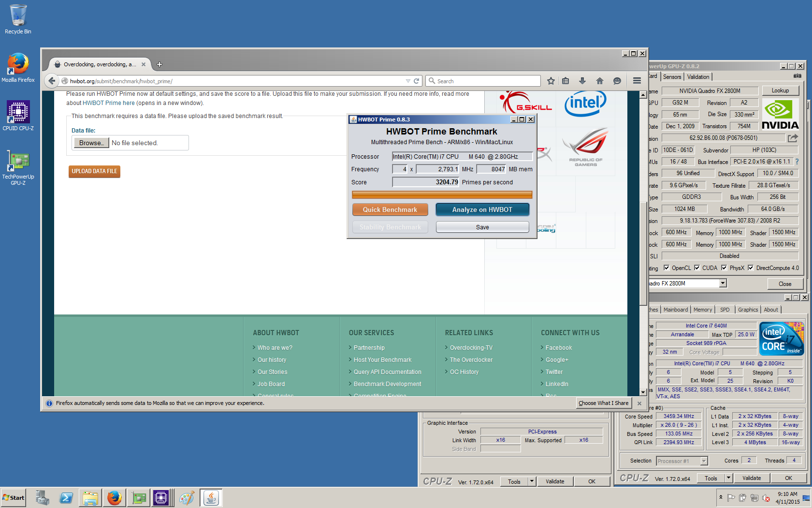The width and height of the screenshot is (812, 508).
Task: Open the Tools dropdown arrow in right CPU-Z
Action: tap(728, 478)
